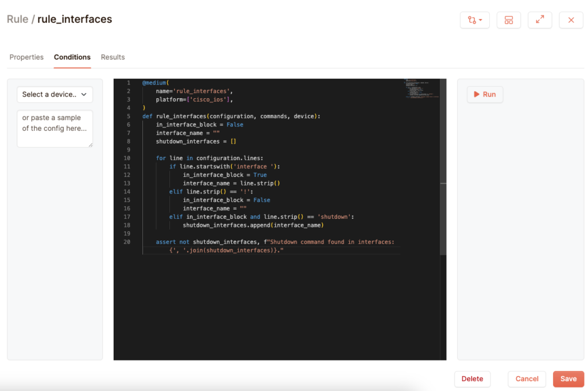This screenshot has height=391, width=588.
Task: Expand the Select a device dropdown
Action: pos(55,95)
